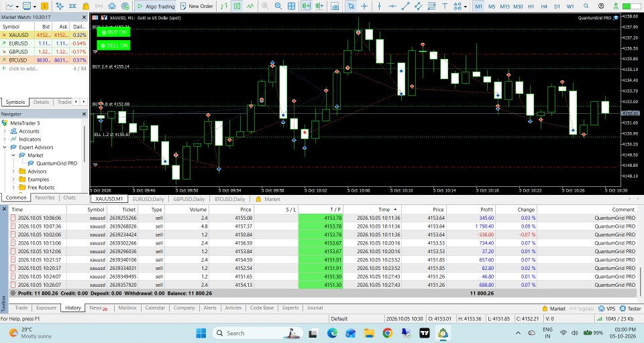This screenshot has width=644, height=343.
Task: Select the equidistant channel tool
Action: 419,6
